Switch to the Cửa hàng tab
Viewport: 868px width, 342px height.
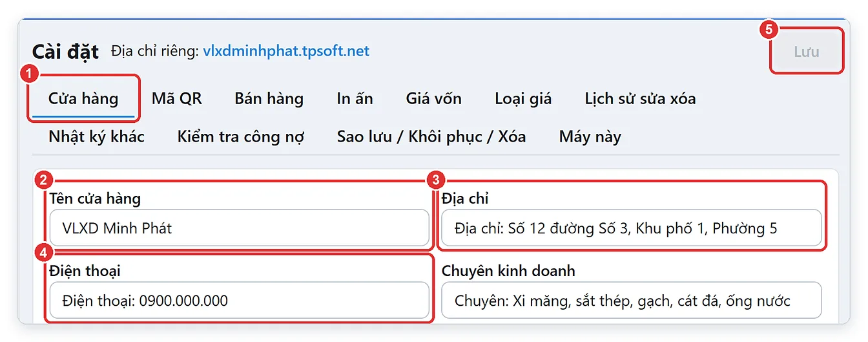pyautogui.click(x=83, y=98)
